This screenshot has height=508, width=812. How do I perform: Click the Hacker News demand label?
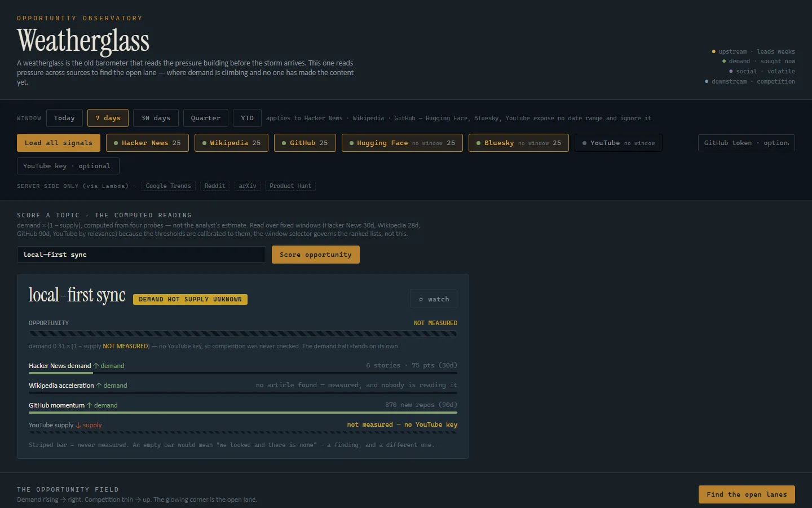[60, 366]
